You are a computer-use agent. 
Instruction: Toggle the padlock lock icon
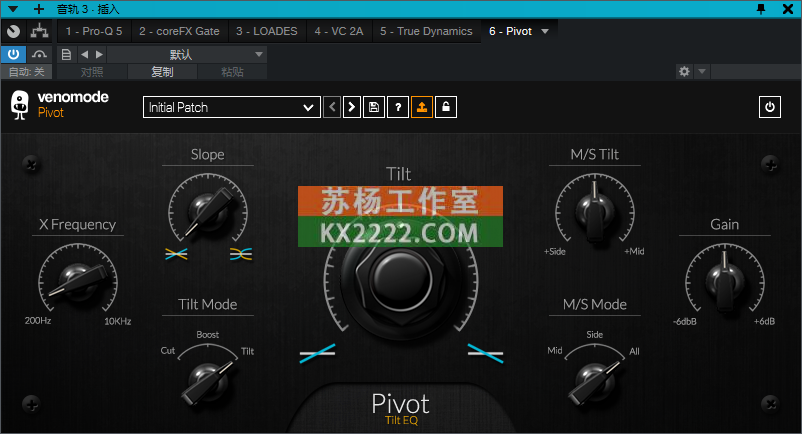pyautogui.click(x=446, y=107)
